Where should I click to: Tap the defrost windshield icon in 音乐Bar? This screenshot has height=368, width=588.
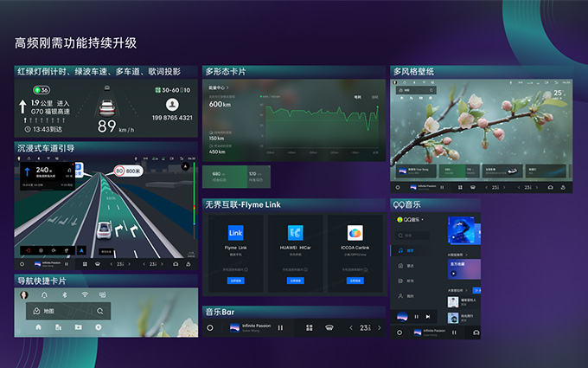(329, 328)
